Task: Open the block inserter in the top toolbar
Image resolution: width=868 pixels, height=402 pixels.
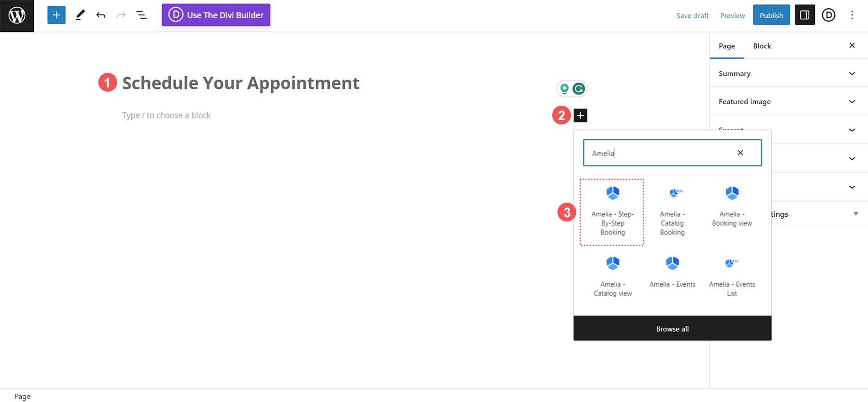Action: pos(56,15)
